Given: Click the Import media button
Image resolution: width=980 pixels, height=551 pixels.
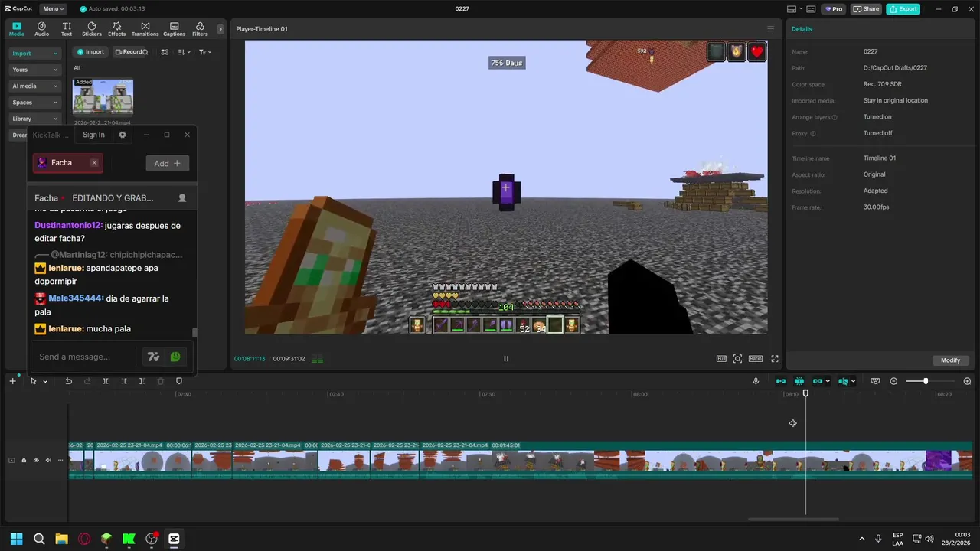Looking at the screenshot, I should pos(90,52).
